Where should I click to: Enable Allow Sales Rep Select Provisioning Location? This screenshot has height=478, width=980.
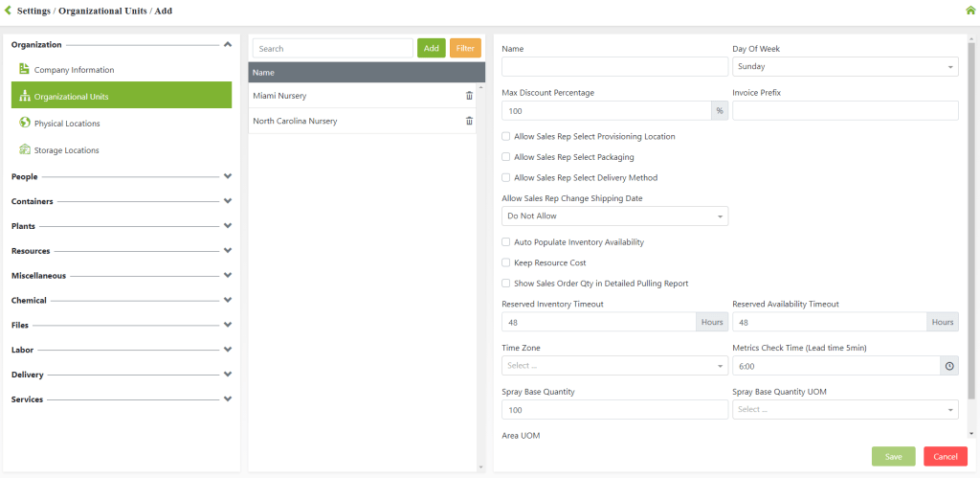pos(506,136)
